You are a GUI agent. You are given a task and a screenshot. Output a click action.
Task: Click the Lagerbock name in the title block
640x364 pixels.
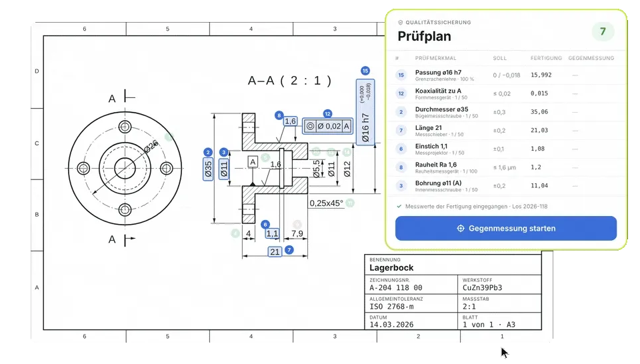pyautogui.click(x=391, y=268)
